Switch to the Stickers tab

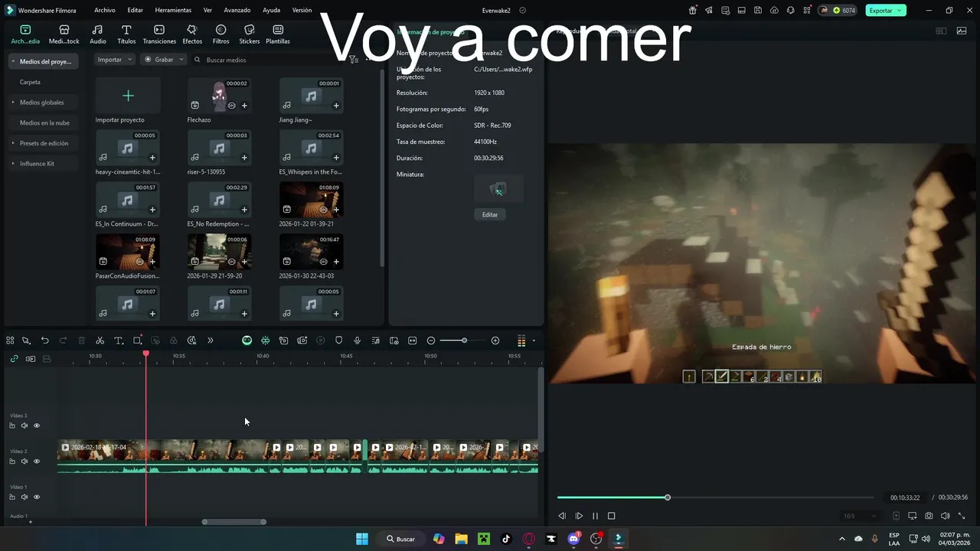tap(250, 34)
